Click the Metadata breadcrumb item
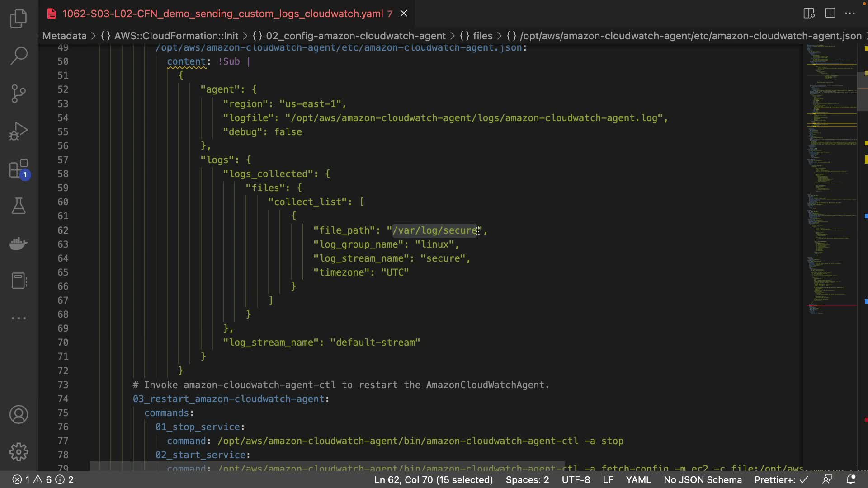Image resolution: width=868 pixels, height=488 pixels. click(x=64, y=36)
